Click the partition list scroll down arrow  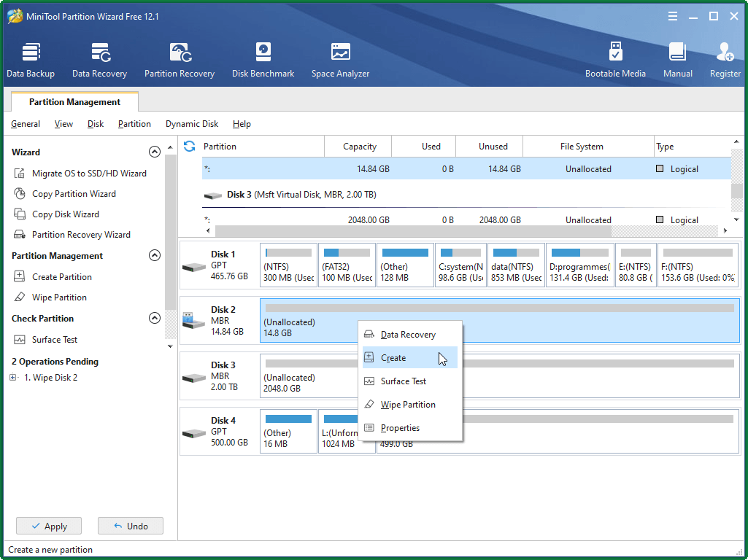click(736, 219)
